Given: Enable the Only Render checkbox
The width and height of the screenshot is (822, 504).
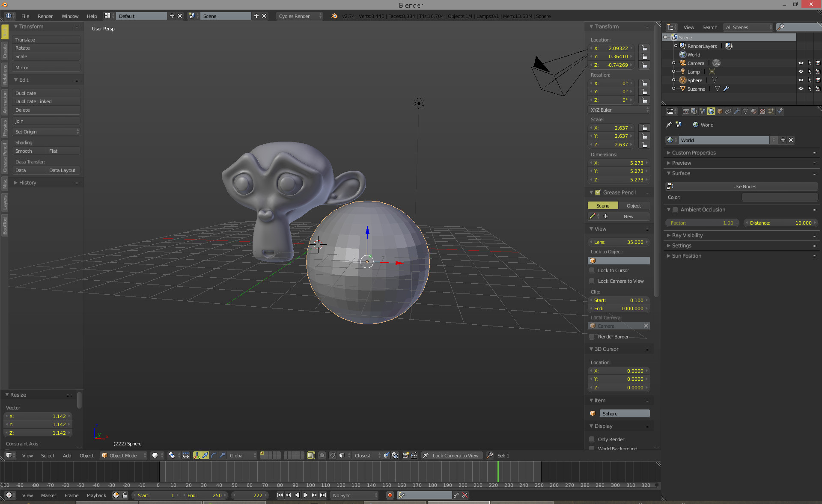Looking at the screenshot, I should 592,439.
